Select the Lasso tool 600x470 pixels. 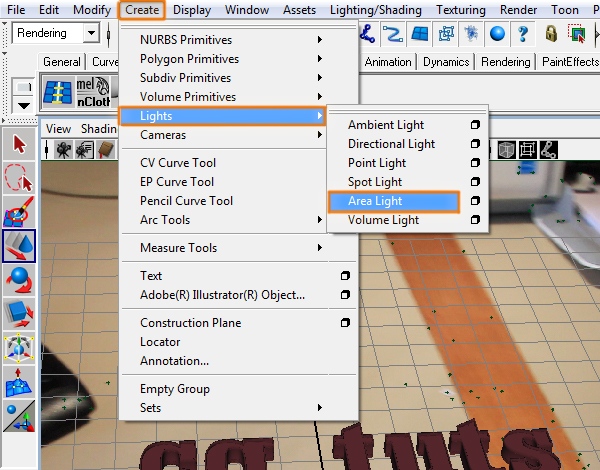click(x=19, y=177)
